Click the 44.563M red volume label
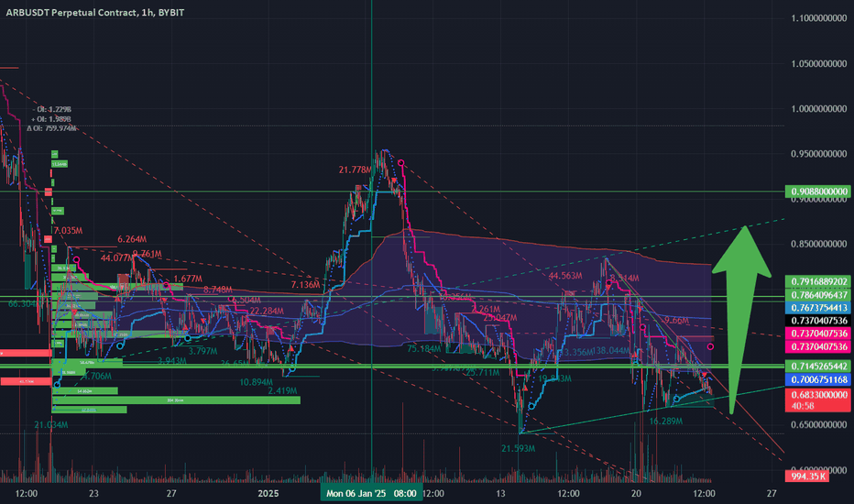Viewport: 854px width, 504px height. point(565,276)
